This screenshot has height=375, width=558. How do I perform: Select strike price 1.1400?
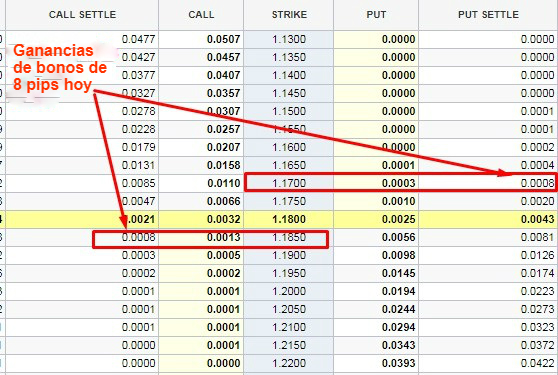click(x=289, y=75)
